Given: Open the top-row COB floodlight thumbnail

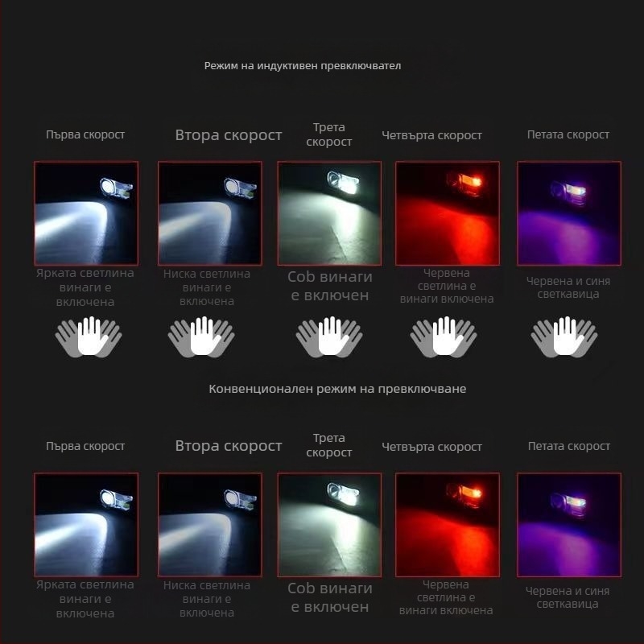Looking at the screenshot, I should pos(329,213).
